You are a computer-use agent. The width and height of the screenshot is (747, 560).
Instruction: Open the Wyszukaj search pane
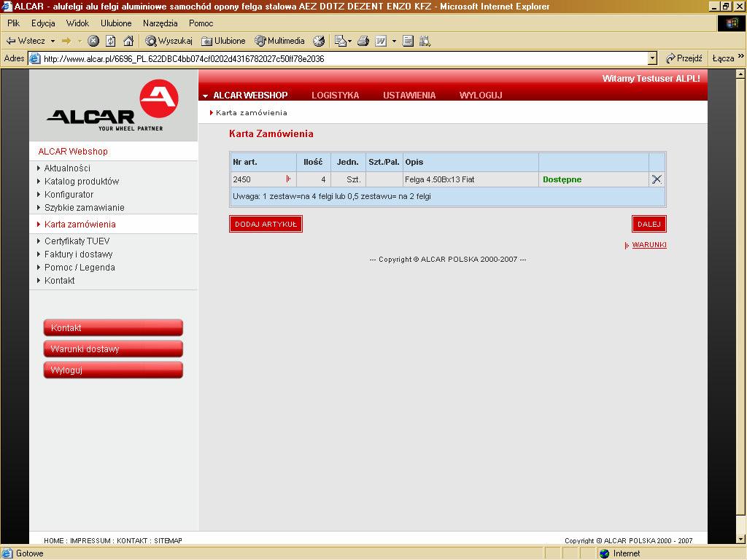click(169, 41)
